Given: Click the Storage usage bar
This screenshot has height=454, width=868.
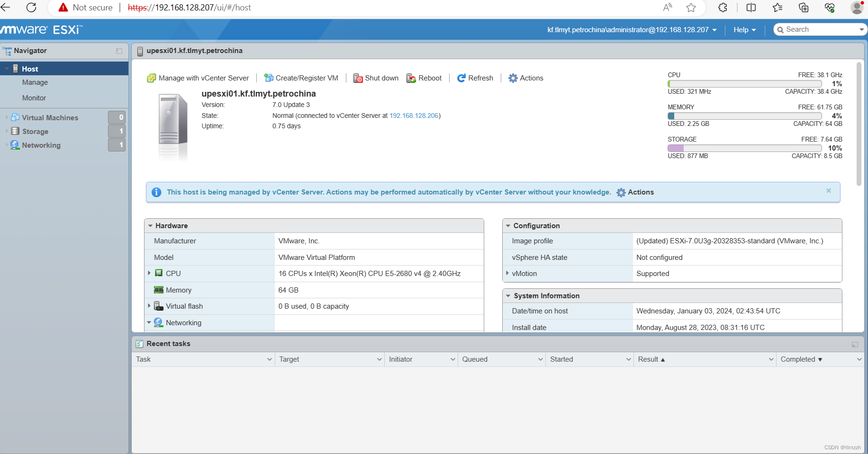Looking at the screenshot, I should pyautogui.click(x=745, y=148).
